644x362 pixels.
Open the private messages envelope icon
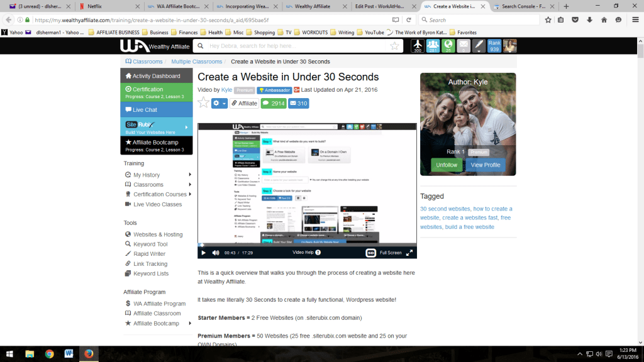point(464,45)
